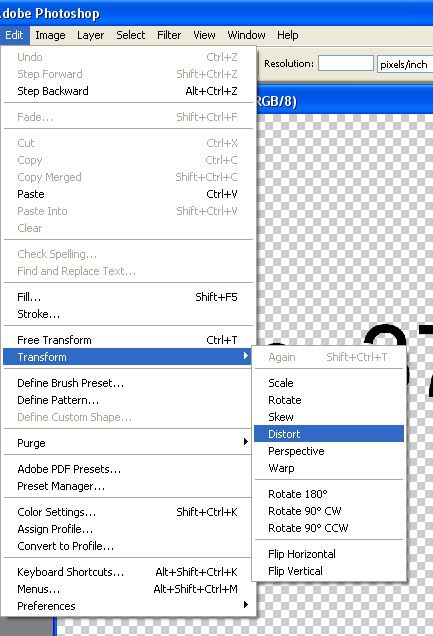Viewport: 433px width, 636px height.
Task: Choose Flip Vertical
Action: pos(329,571)
